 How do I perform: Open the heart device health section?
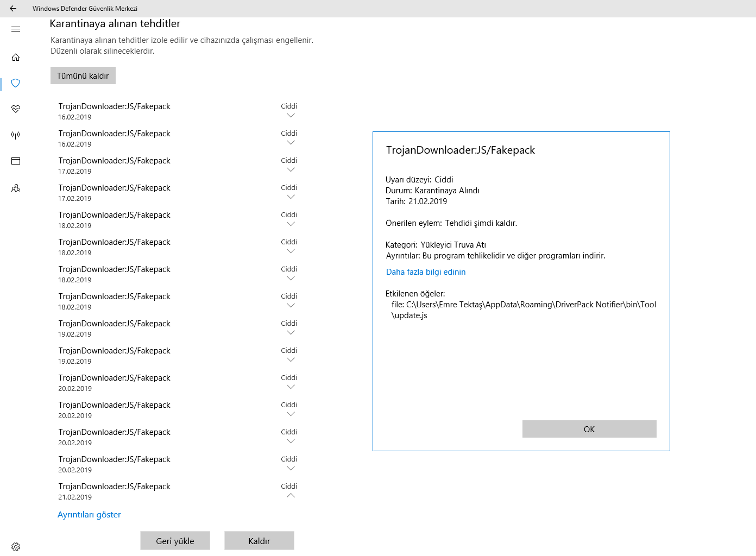click(16, 109)
